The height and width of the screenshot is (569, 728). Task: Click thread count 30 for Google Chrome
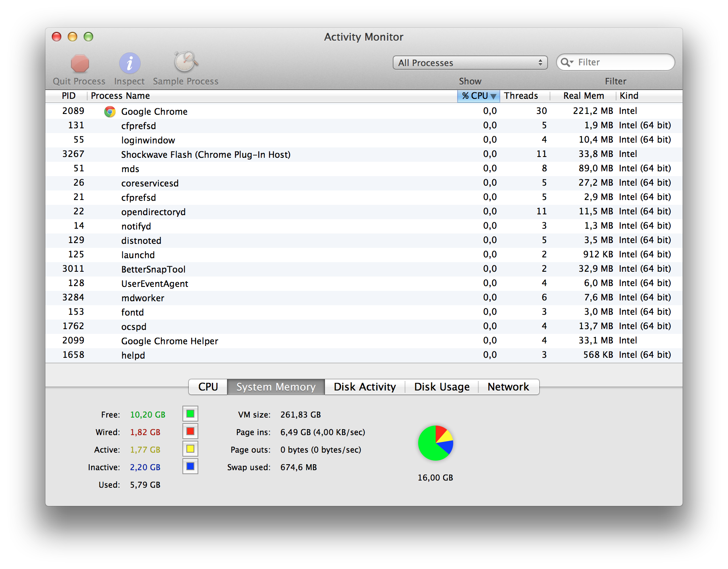click(541, 111)
